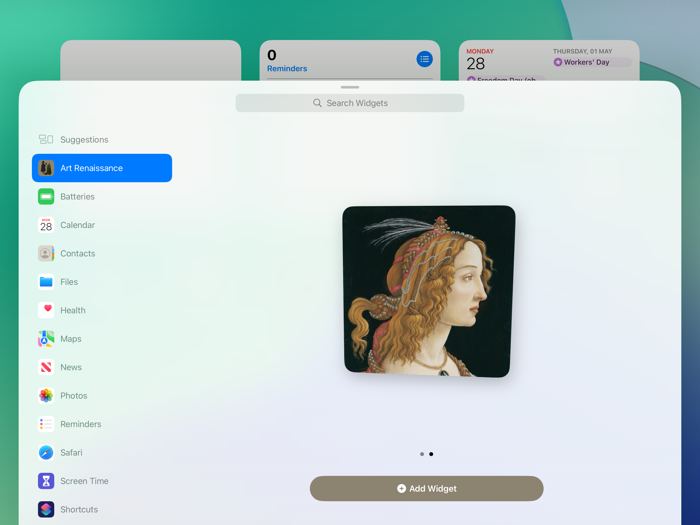Click the red News icon
Image resolution: width=700 pixels, height=525 pixels.
[x=46, y=367]
